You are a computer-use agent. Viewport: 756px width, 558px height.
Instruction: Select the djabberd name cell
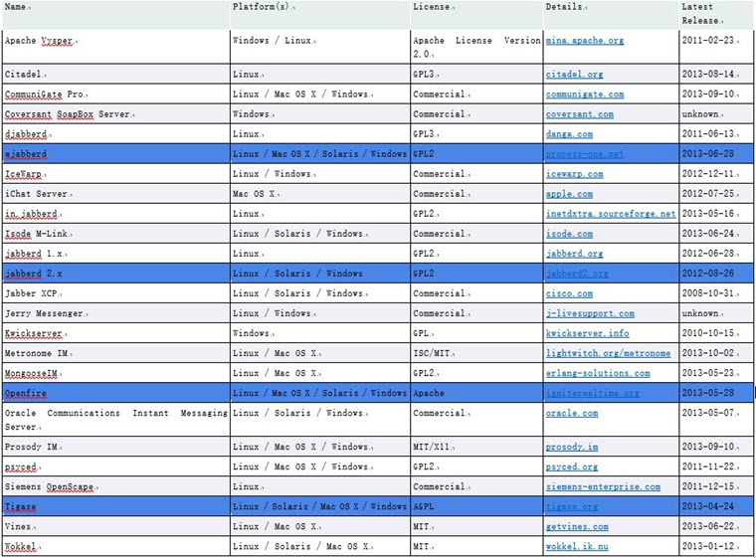[x=116, y=134]
